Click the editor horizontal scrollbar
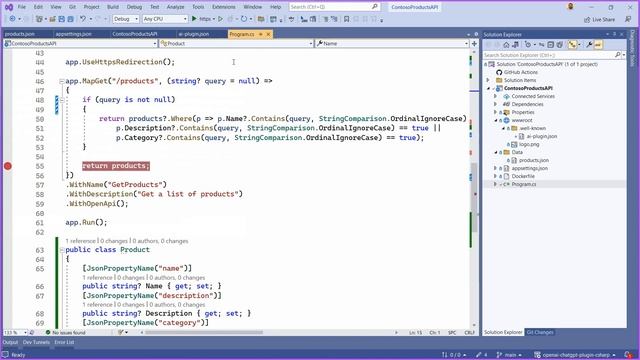This screenshot has width=640, height=360. pyautogui.click(x=204, y=333)
